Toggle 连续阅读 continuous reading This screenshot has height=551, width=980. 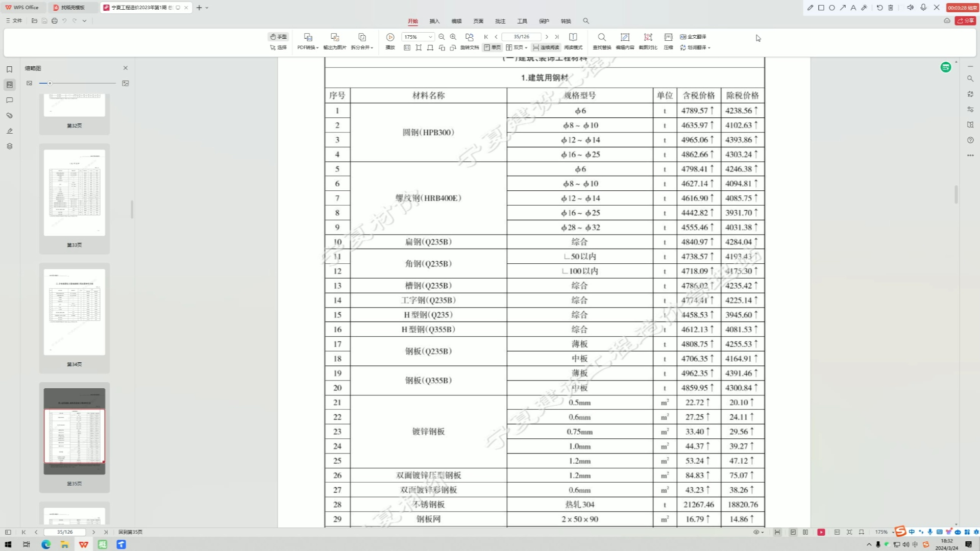click(x=546, y=47)
